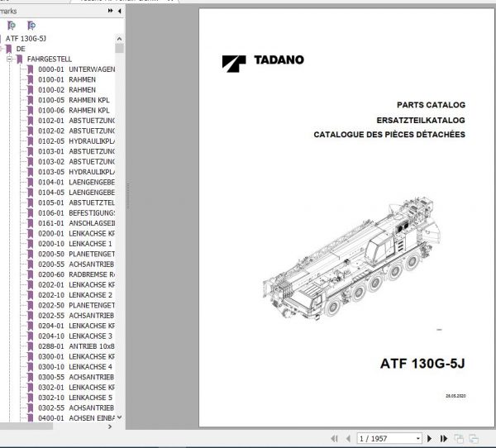Viewport: 496px width, 448px height.
Task: Open bookmark 0204-10 LENKACHSE 3
Action: coord(75,336)
